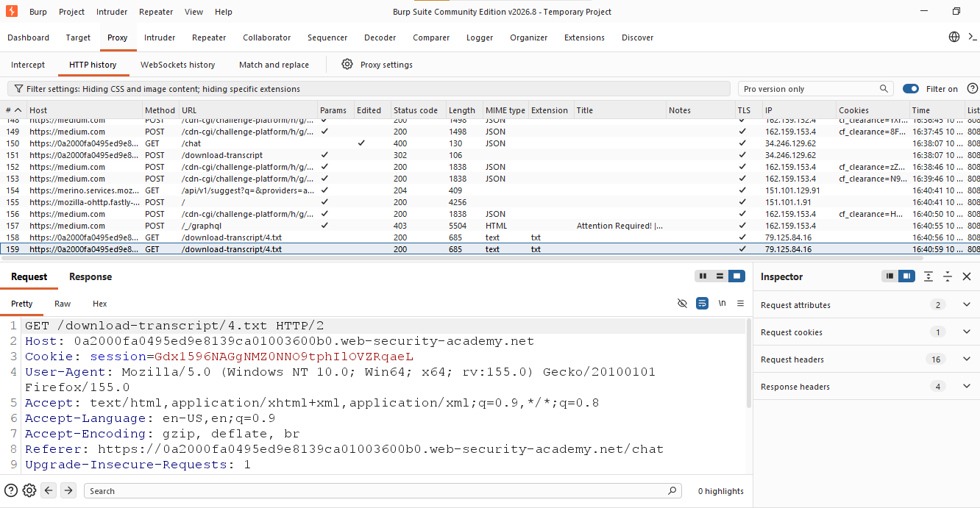The image size is (980, 508).
Task: Open the Intruder menu in menu bar
Action: [113, 12]
